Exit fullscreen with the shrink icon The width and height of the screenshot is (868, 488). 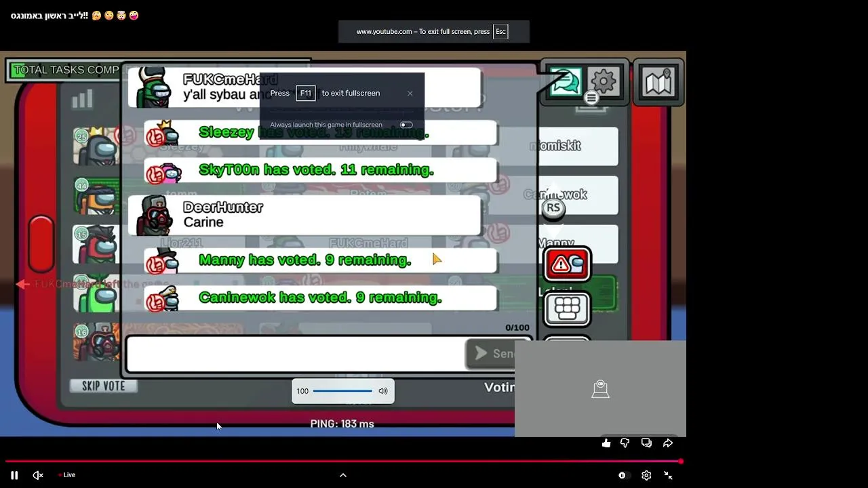pos(668,475)
